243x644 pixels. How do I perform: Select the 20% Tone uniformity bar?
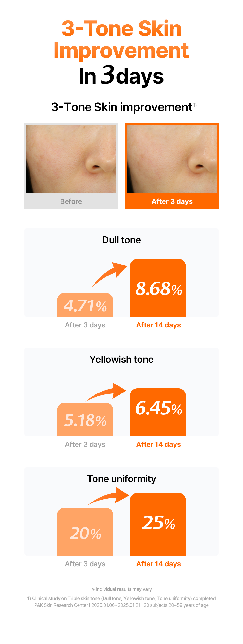click(85, 532)
